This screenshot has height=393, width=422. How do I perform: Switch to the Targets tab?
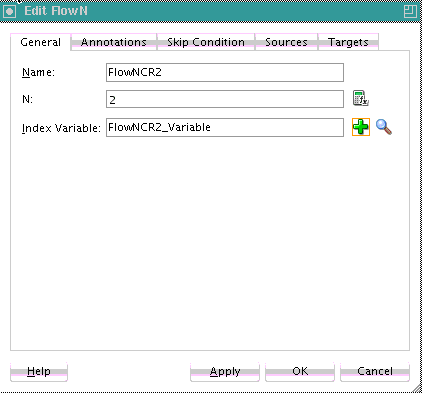[348, 42]
